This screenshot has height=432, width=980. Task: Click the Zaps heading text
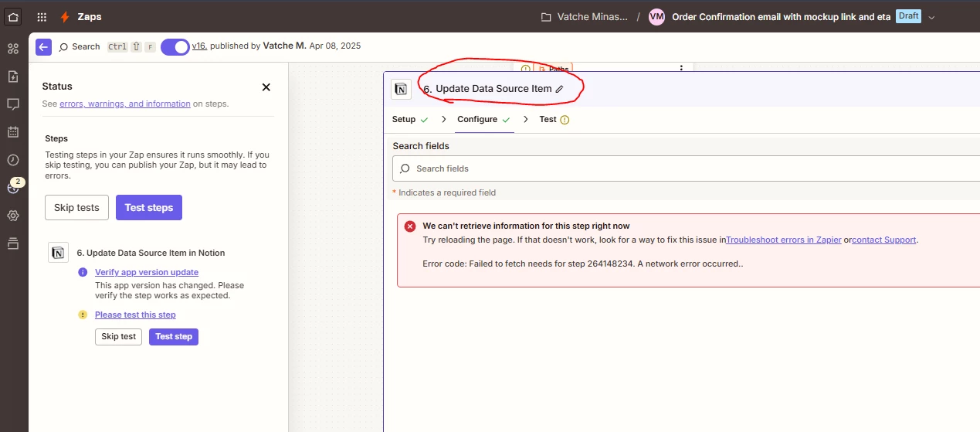(x=90, y=17)
